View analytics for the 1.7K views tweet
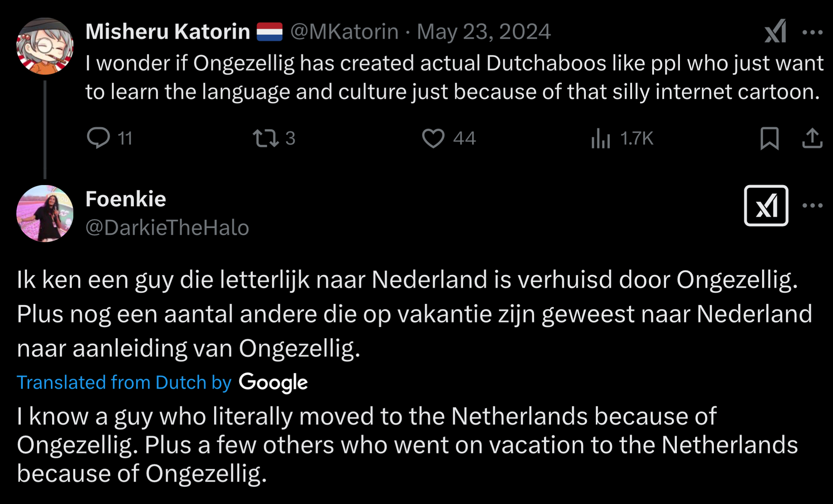 (600, 138)
